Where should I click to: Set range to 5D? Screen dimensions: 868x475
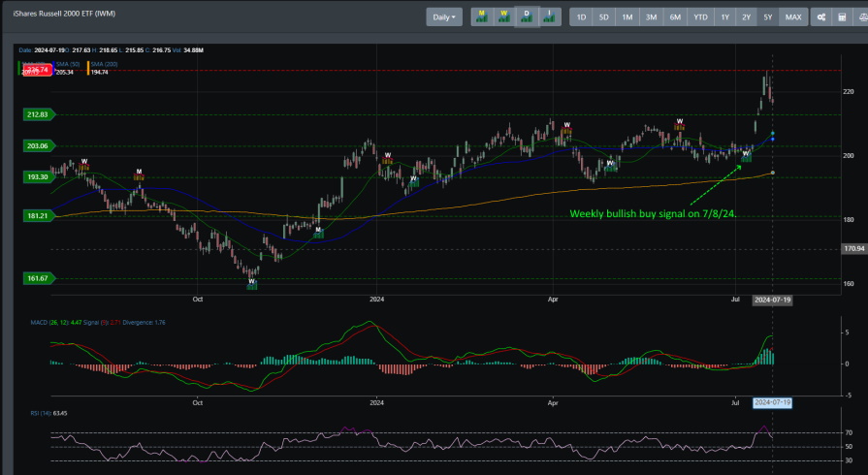point(604,17)
